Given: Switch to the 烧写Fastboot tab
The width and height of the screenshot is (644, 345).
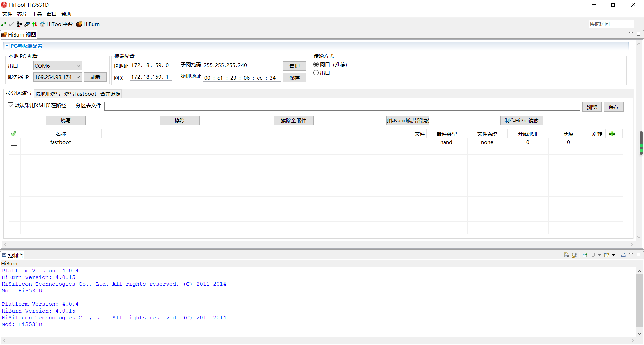Looking at the screenshot, I should (x=80, y=94).
